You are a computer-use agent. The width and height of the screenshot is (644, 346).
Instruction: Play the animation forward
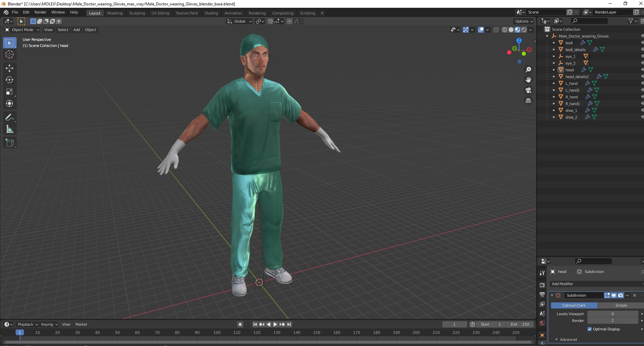(275, 324)
